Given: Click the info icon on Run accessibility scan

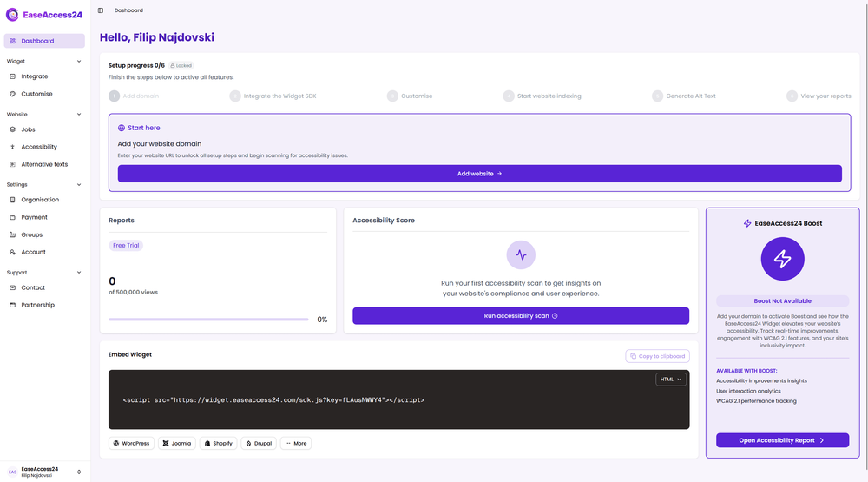Looking at the screenshot, I should pos(555,316).
